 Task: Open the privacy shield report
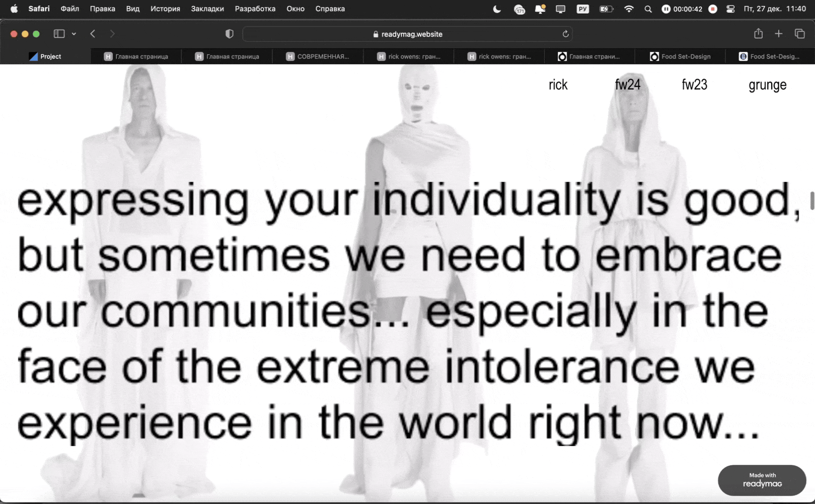pyautogui.click(x=229, y=33)
